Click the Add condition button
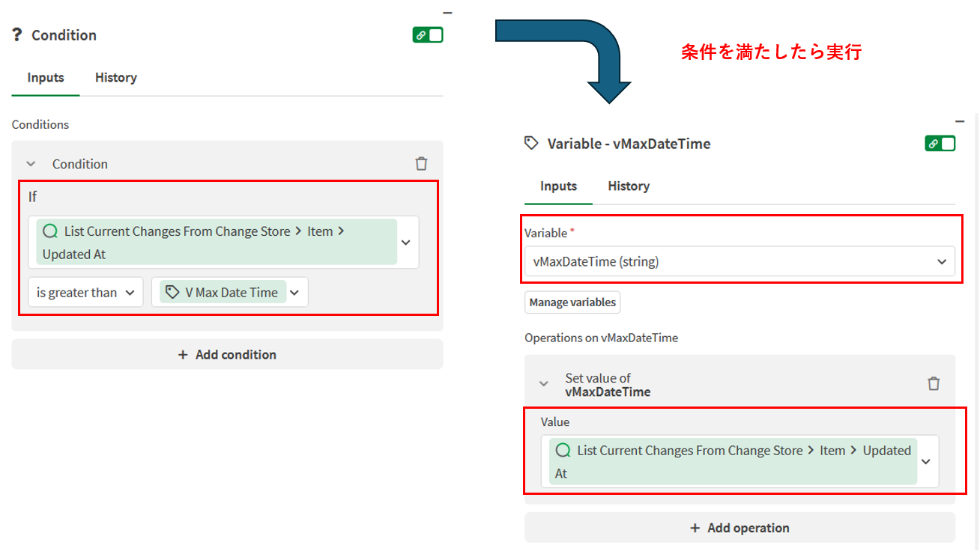Screen dimensions: 980x554 tap(227, 354)
